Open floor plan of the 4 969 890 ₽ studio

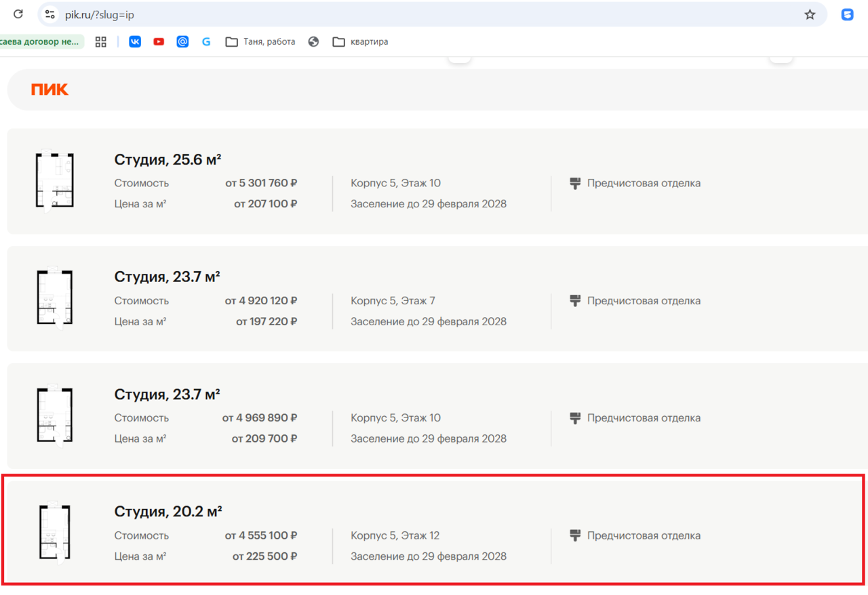click(54, 415)
